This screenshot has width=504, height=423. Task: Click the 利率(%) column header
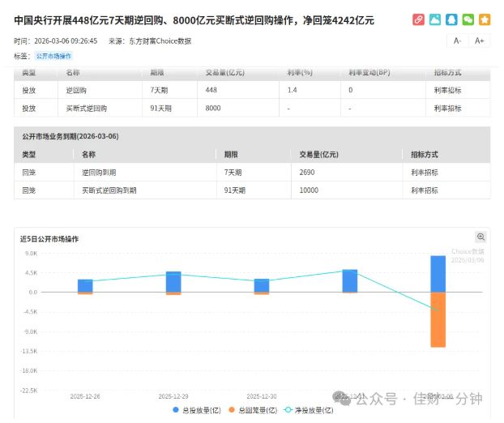click(300, 73)
